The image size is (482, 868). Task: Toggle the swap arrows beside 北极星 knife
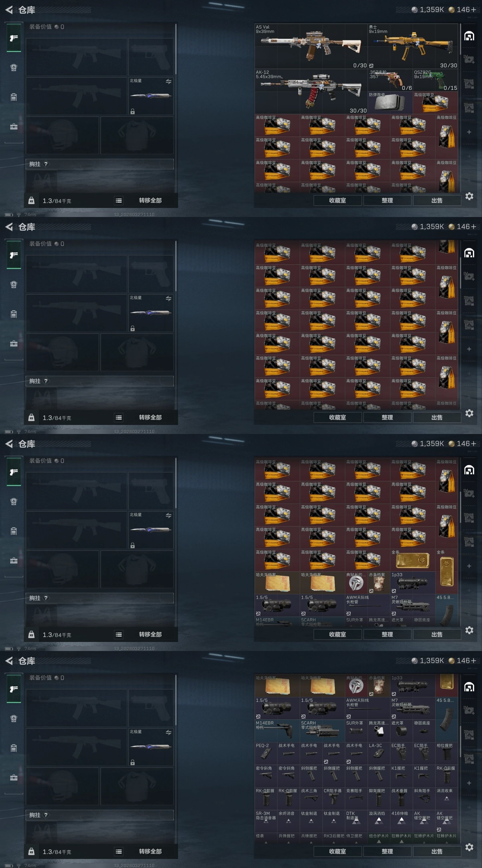[x=168, y=82]
